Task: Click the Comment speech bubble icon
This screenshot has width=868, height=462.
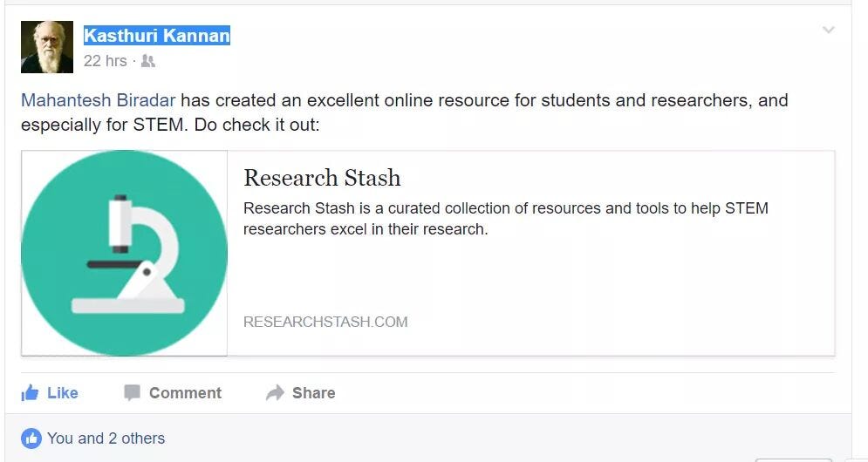Action: [x=132, y=393]
